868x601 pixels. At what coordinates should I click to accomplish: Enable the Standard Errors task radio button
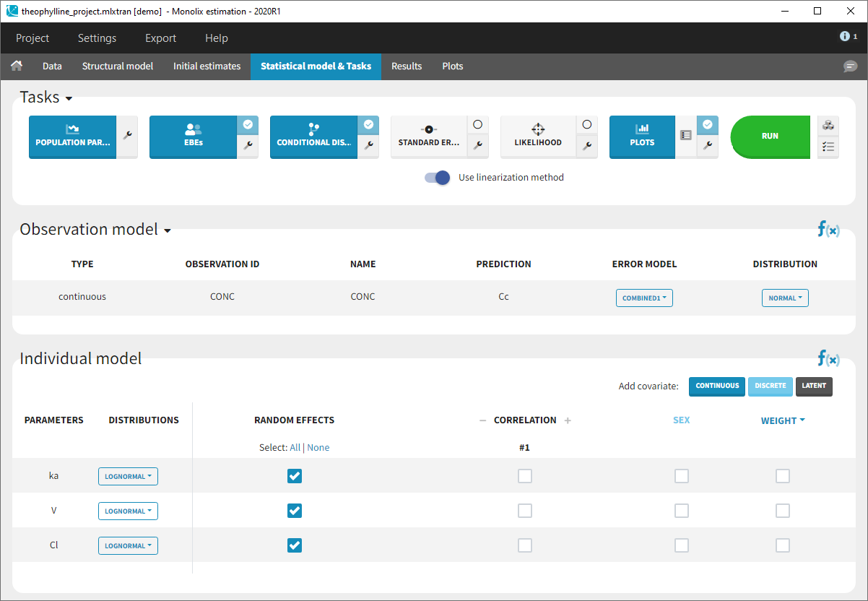[477, 125]
